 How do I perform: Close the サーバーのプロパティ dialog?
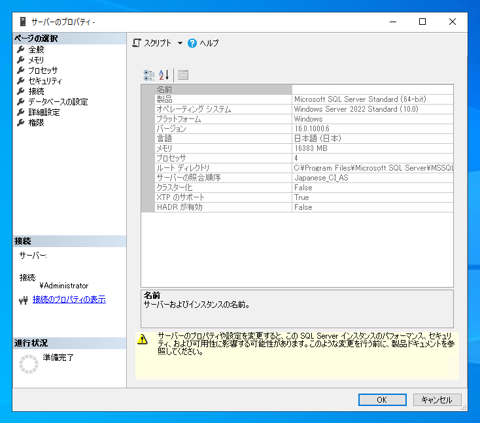(452, 22)
